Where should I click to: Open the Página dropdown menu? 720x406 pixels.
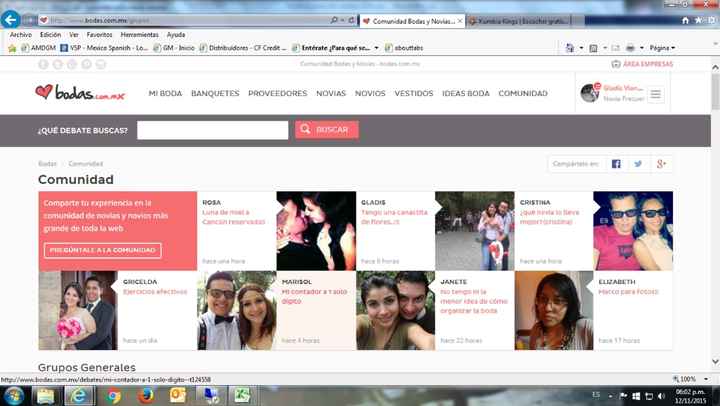click(662, 48)
